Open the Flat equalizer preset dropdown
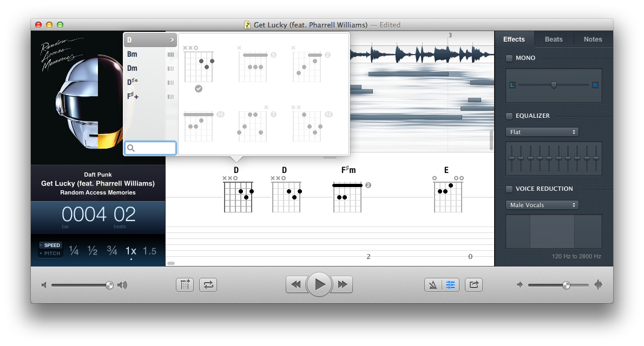This screenshot has height=346, width=644. pyautogui.click(x=542, y=132)
